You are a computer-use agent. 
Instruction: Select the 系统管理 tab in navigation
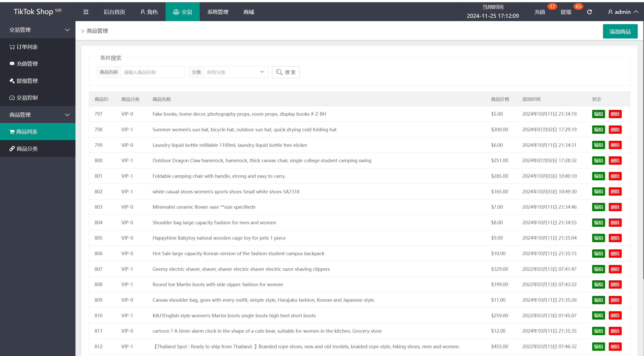(218, 12)
